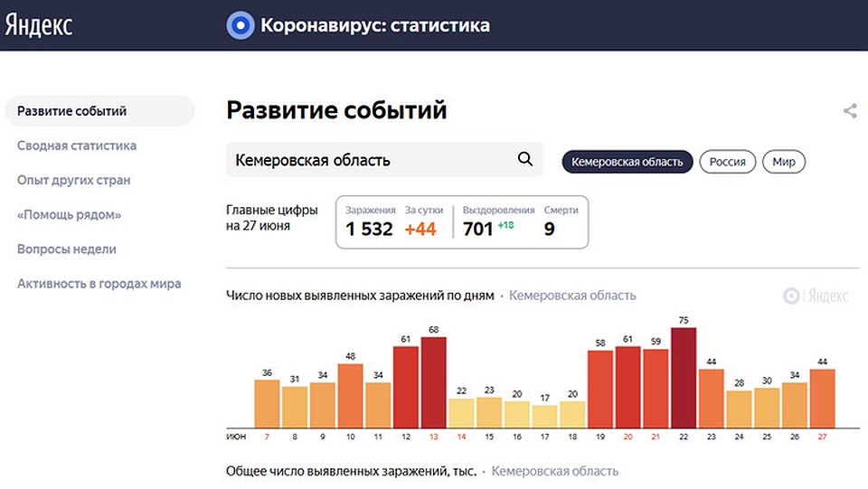This screenshot has height=489, width=868.
Task: Select the Кемеровская область filter pill
Action: click(x=627, y=162)
